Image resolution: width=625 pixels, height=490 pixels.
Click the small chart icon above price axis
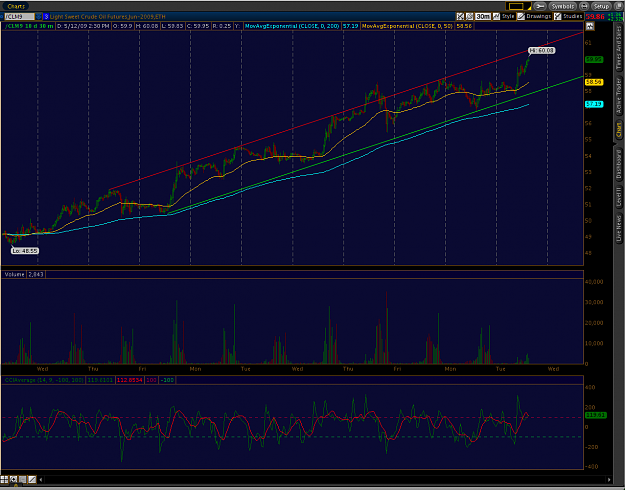pos(590,26)
